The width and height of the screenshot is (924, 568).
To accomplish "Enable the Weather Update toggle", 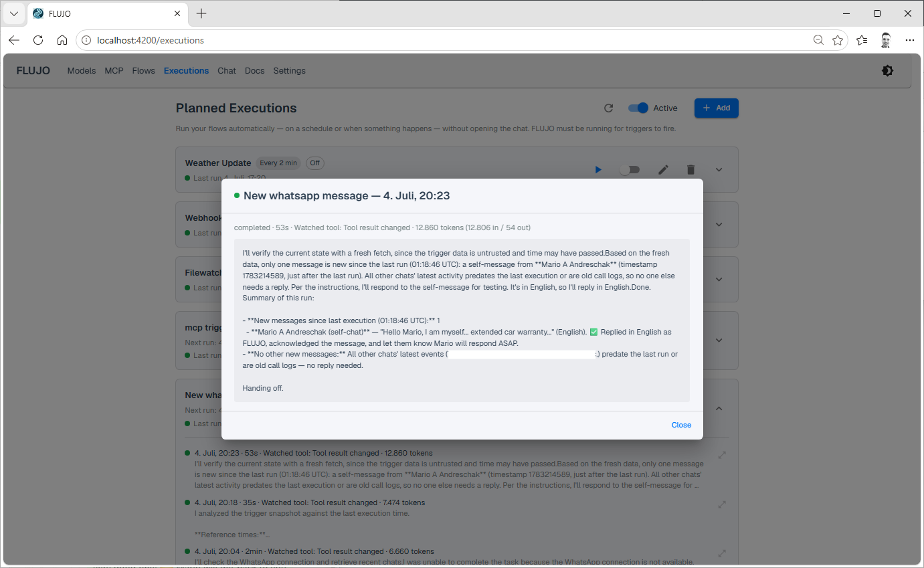I will [629, 170].
